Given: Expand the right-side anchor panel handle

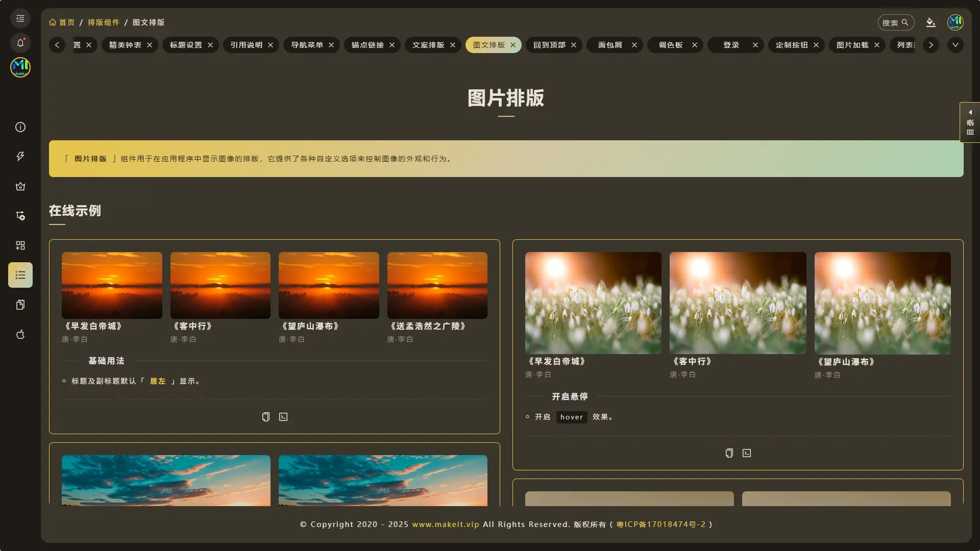Looking at the screenshot, I should tap(970, 122).
